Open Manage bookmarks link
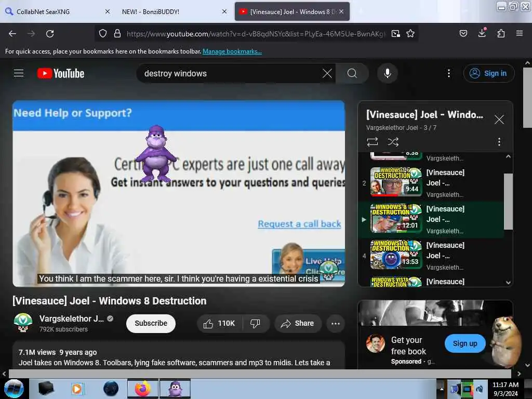Image resolution: width=532 pixels, height=399 pixels. coord(232,51)
